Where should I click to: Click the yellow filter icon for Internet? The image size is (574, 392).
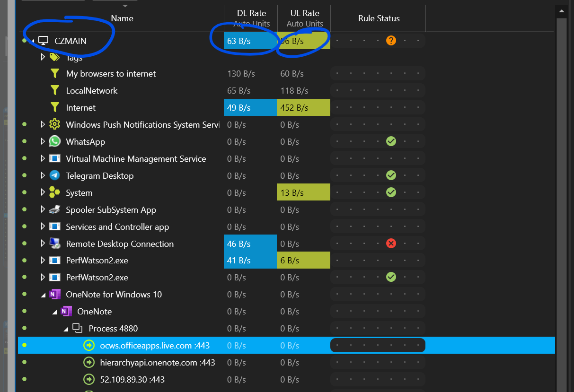pyautogui.click(x=55, y=108)
